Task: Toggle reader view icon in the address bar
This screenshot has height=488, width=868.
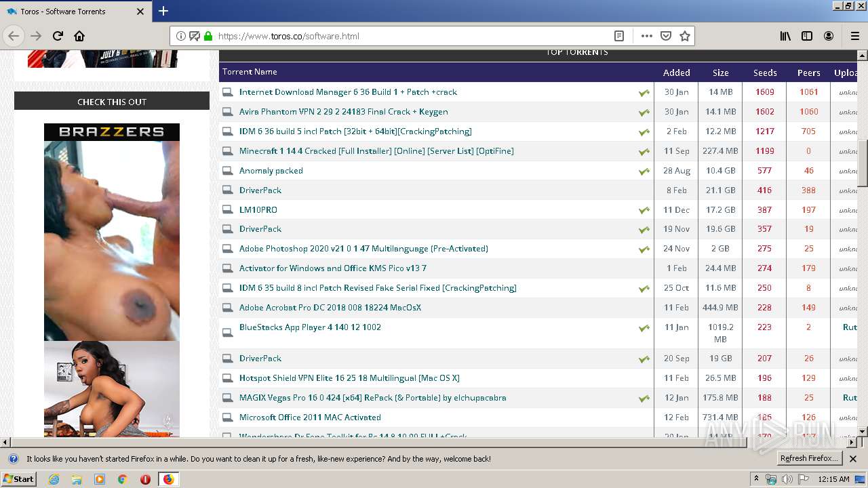Action: [618, 36]
